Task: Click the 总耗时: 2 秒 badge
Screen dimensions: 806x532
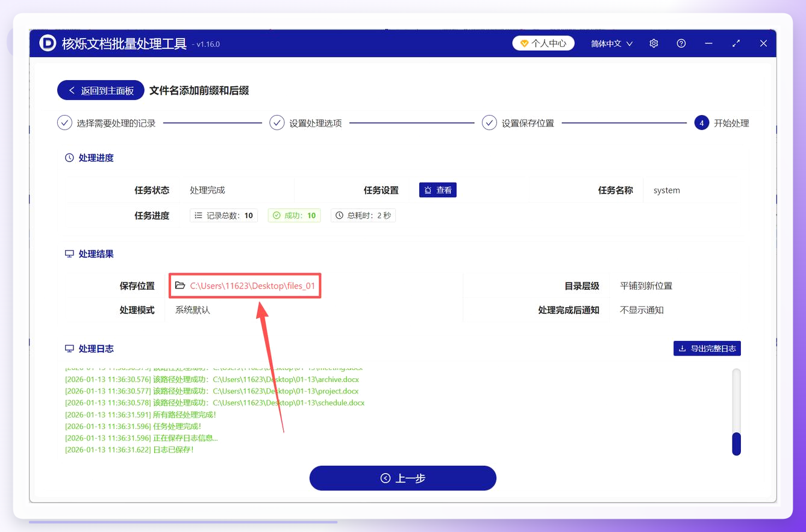Action: click(x=363, y=215)
